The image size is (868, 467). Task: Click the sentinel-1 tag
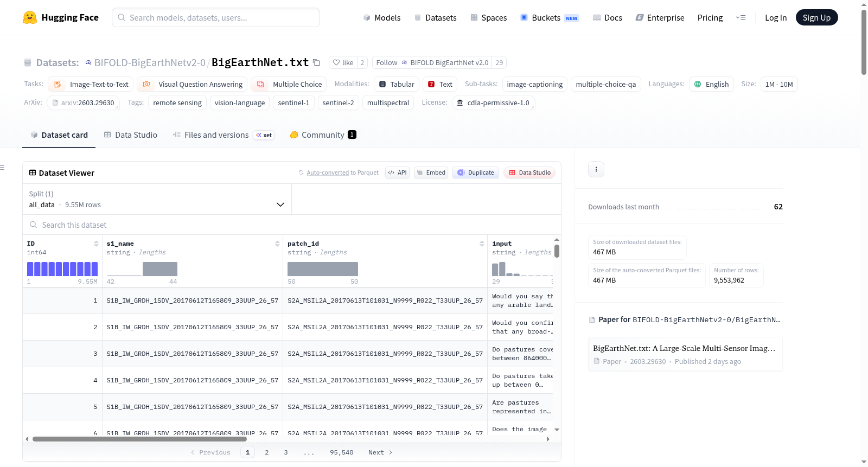pos(293,103)
